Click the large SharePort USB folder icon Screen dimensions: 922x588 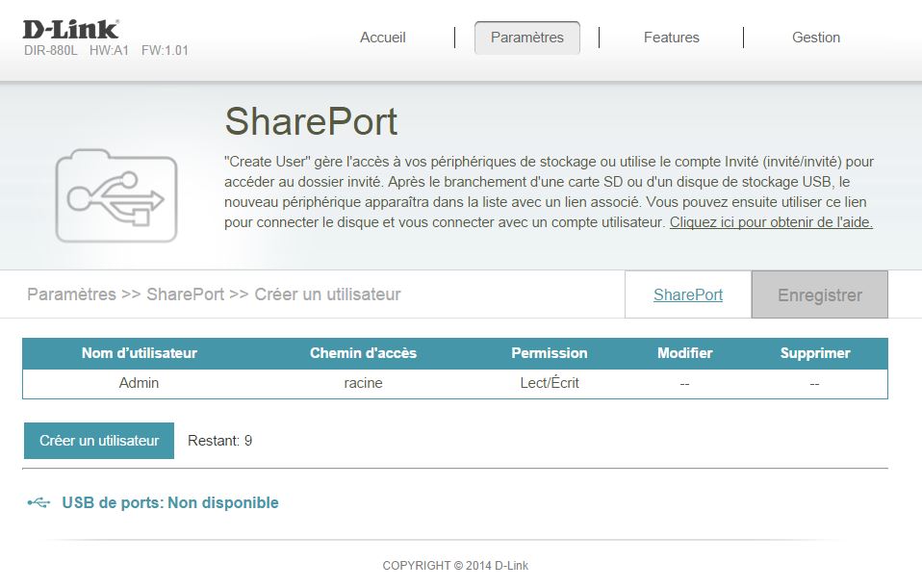pos(115,196)
